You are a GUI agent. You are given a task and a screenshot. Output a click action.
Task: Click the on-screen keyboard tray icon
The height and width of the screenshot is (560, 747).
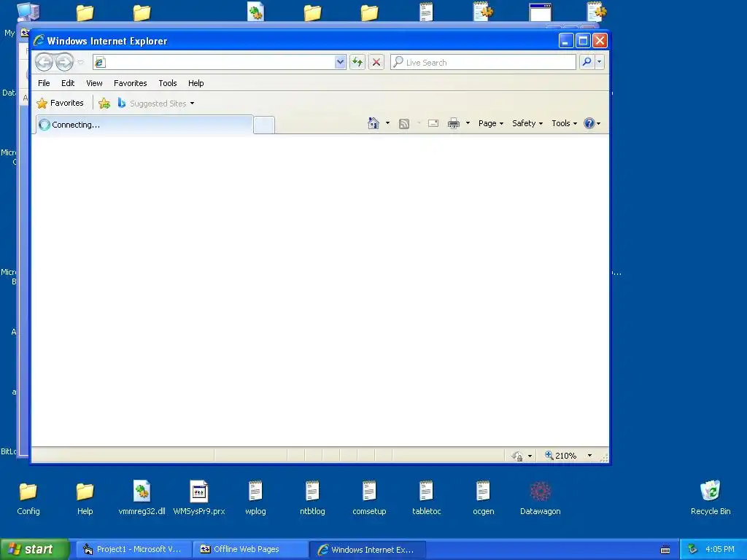(665, 550)
